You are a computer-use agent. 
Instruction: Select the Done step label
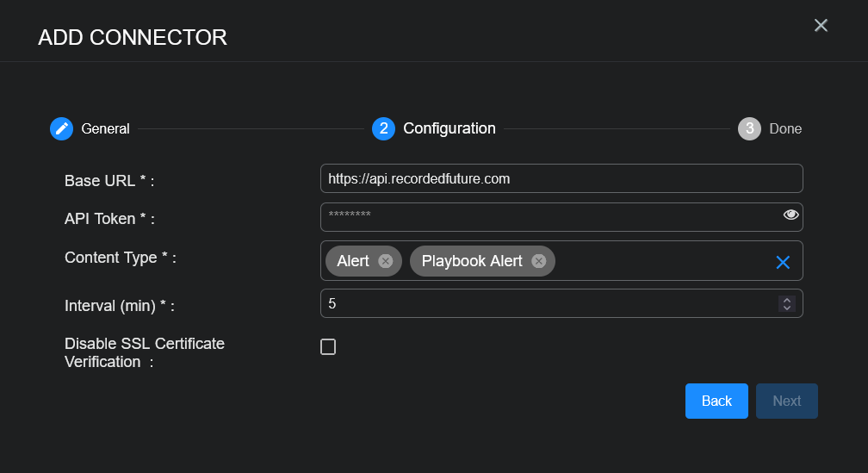click(x=784, y=129)
